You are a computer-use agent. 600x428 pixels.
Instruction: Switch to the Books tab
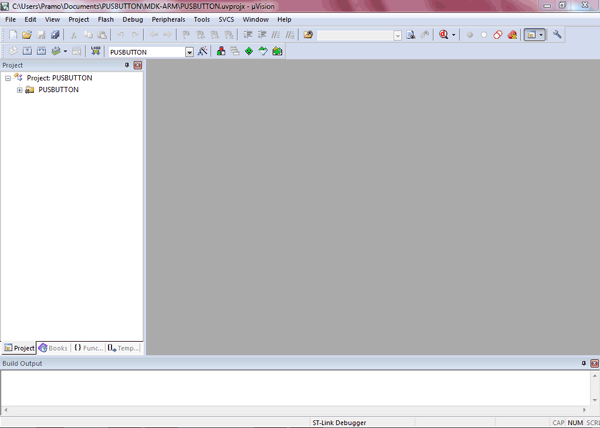point(53,348)
